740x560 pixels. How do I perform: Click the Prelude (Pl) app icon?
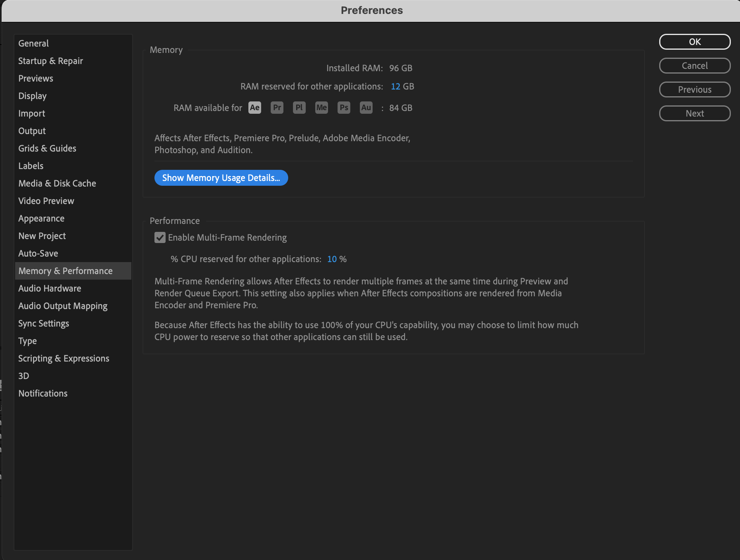299,107
